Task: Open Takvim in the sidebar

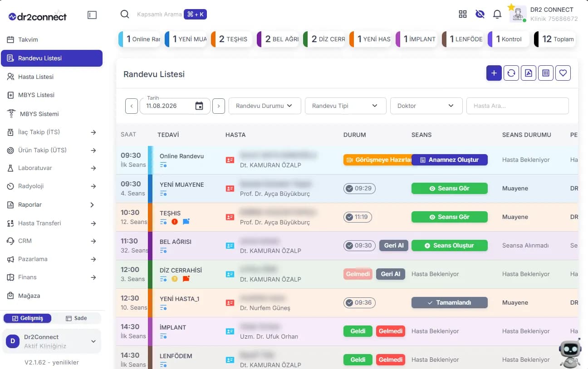Action: (x=52, y=39)
